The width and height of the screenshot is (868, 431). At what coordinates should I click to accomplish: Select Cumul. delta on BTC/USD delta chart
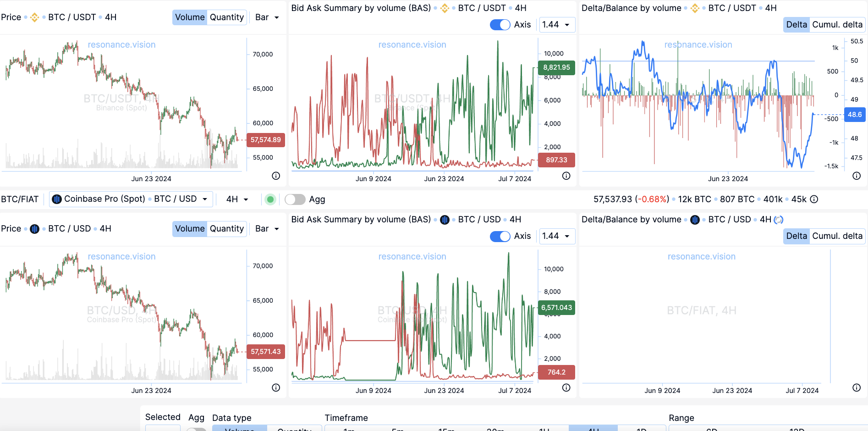(x=837, y=236)
